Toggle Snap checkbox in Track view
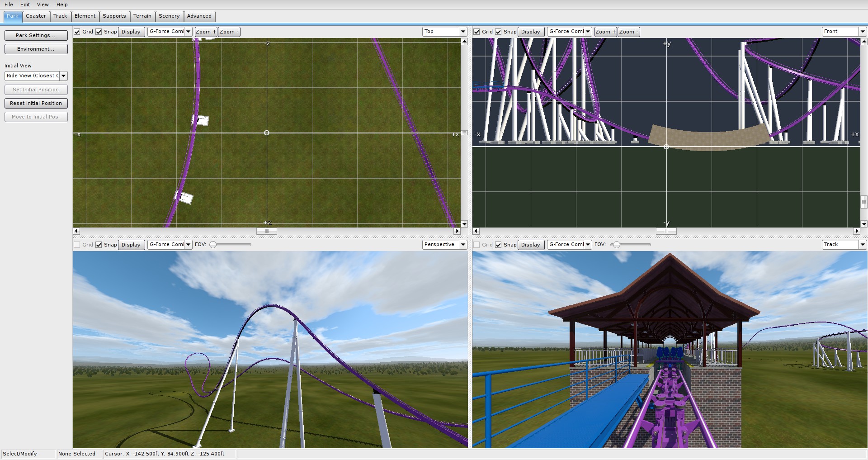868x460 pixels. click(498, 245)
